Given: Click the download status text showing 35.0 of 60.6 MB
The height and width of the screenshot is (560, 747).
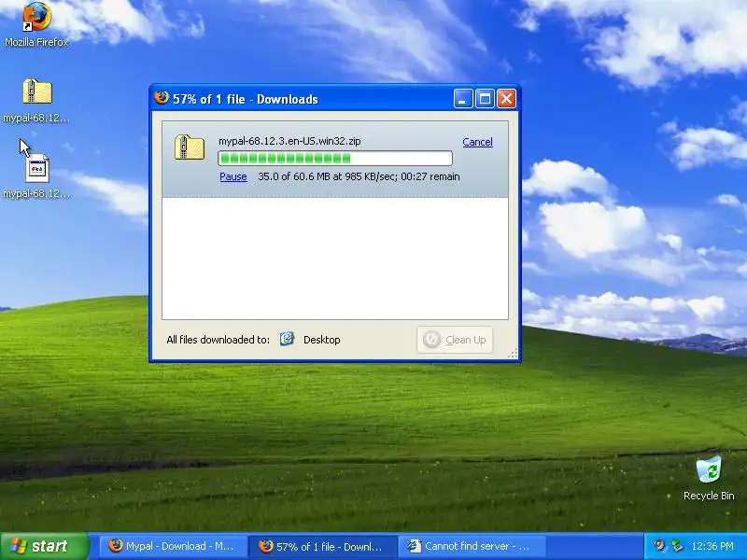Looking at the screenshot, I should point(359,176).
